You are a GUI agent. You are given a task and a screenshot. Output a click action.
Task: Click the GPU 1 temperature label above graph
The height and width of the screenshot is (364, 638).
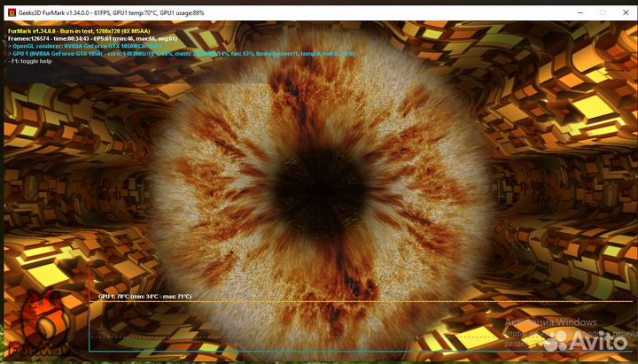[x=144, y=296]
